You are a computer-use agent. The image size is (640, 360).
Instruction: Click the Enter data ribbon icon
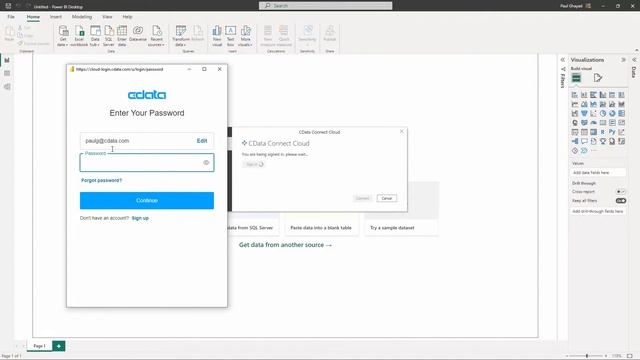click(122, 36)
